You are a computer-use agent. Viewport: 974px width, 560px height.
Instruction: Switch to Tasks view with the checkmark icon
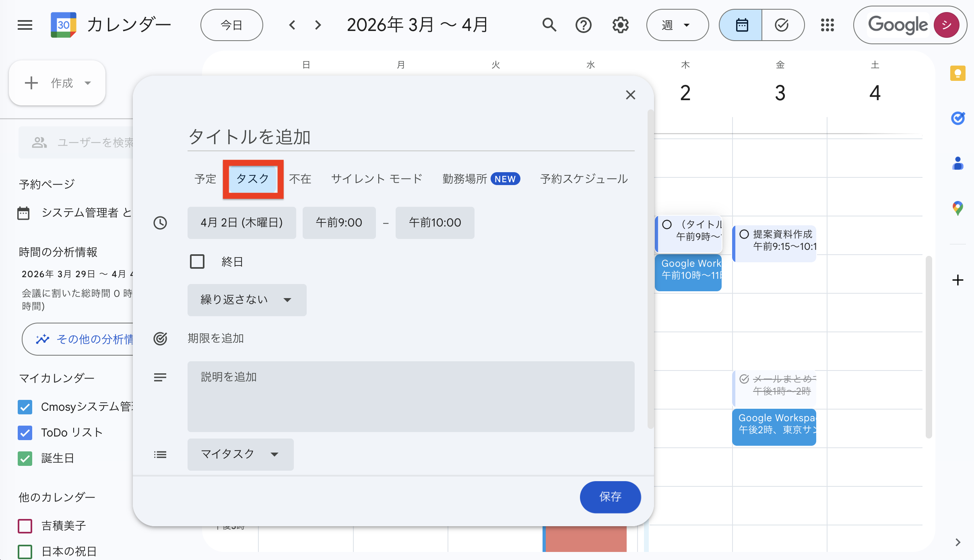pyautogui.click(x=782, y=25)
